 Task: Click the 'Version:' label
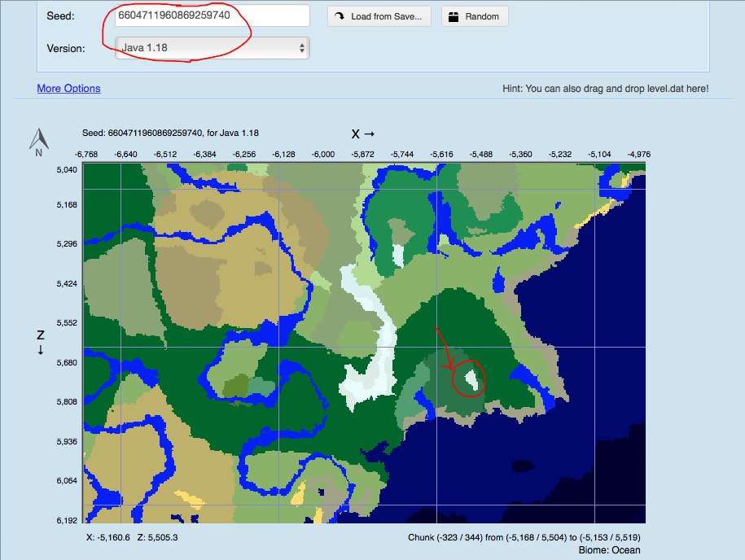pyautogui.click(x=66, y=49)
